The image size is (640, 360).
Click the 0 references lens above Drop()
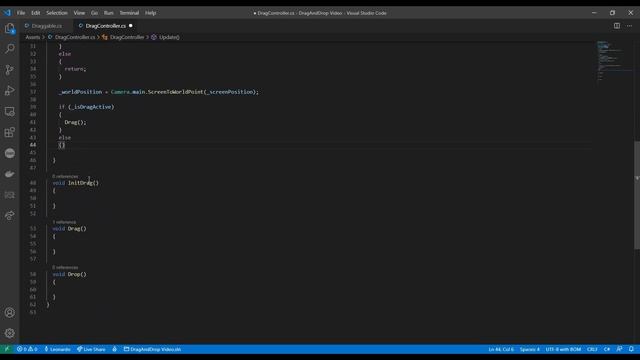pos(65,268)
